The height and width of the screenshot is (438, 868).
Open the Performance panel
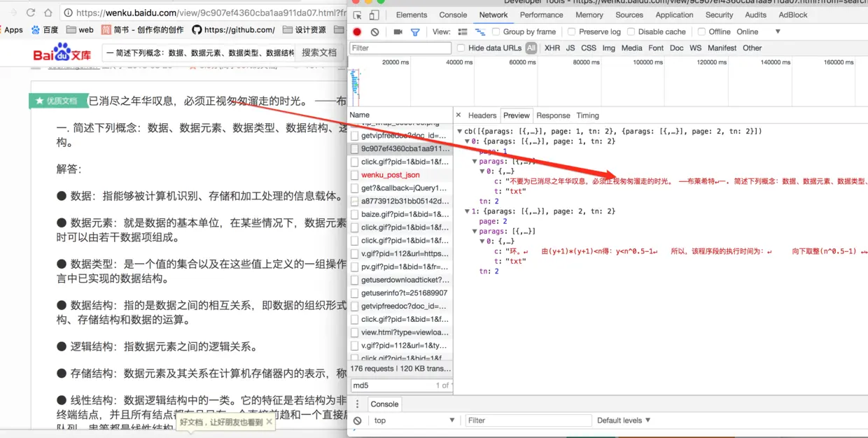click(x=541, y=15)
